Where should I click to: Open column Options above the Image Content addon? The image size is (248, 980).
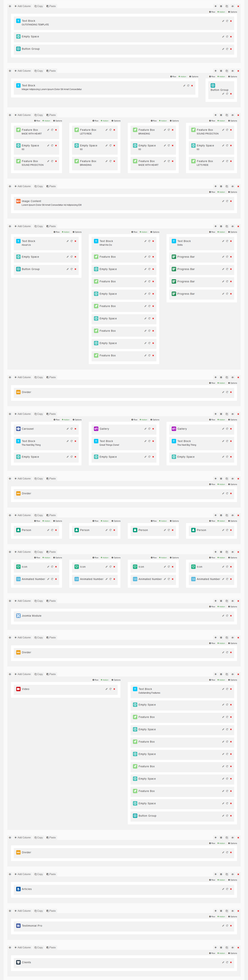(x=233, y=192)
